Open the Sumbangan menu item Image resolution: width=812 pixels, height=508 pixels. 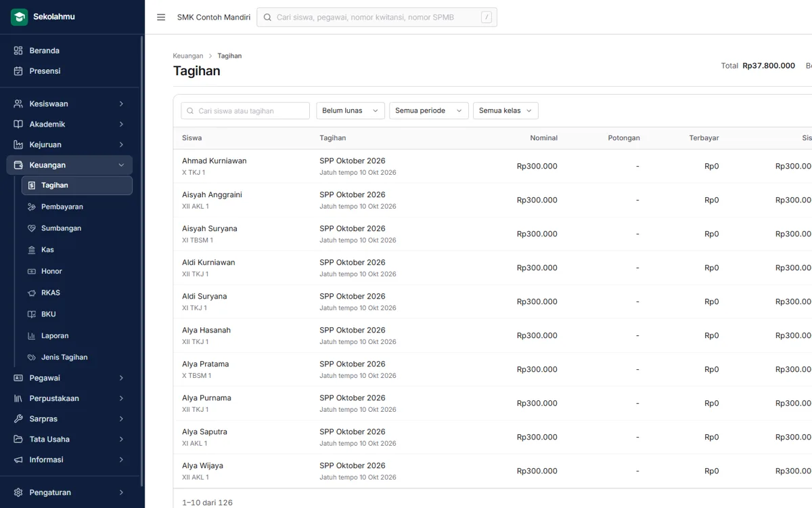(x=77, y=228)
